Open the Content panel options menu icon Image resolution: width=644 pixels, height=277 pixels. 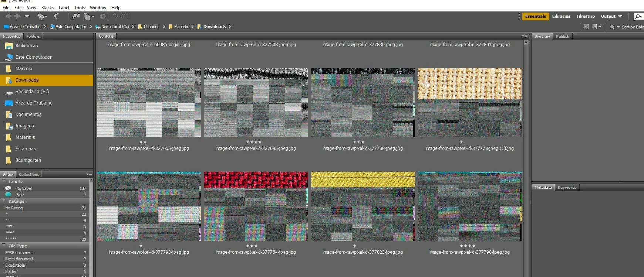(x=525, y=36)
